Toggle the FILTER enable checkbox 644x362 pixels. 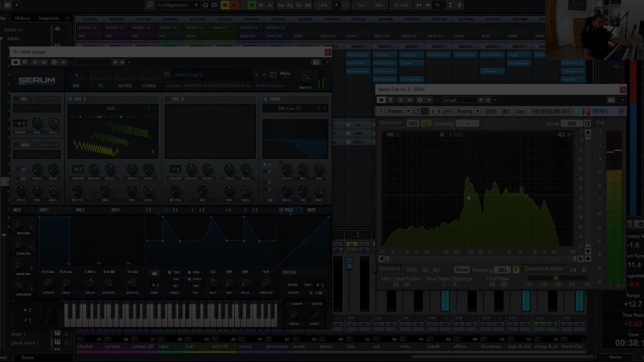266,99
